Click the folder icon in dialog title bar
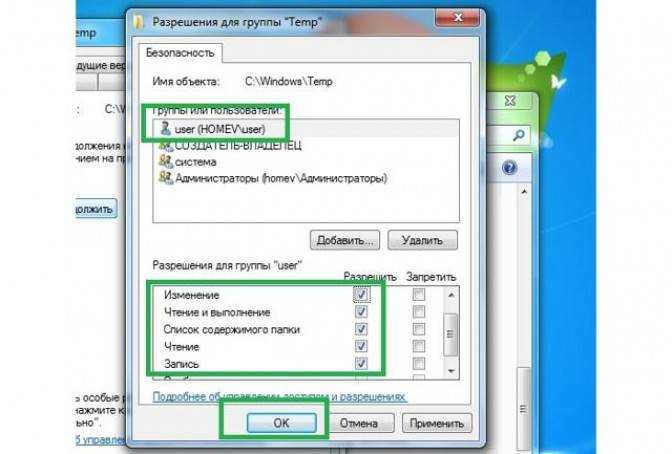The image size is (672, 454). (x=138, y=21)
